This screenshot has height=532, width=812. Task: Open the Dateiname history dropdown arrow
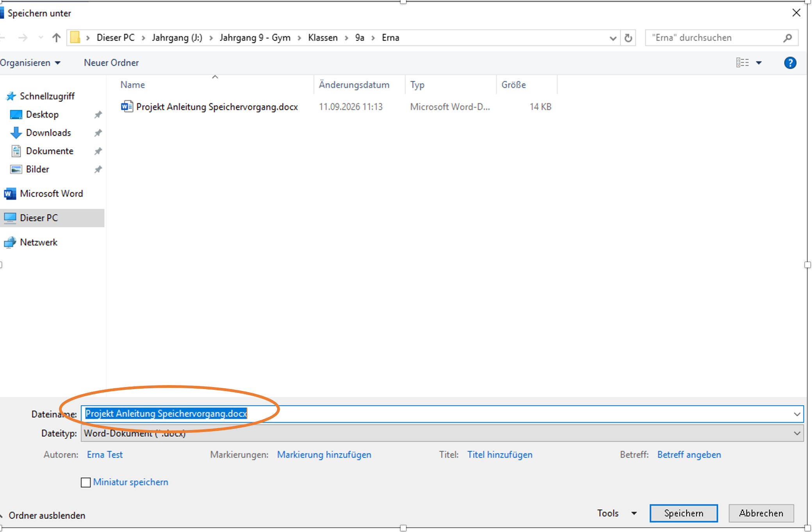click(797, 414)
